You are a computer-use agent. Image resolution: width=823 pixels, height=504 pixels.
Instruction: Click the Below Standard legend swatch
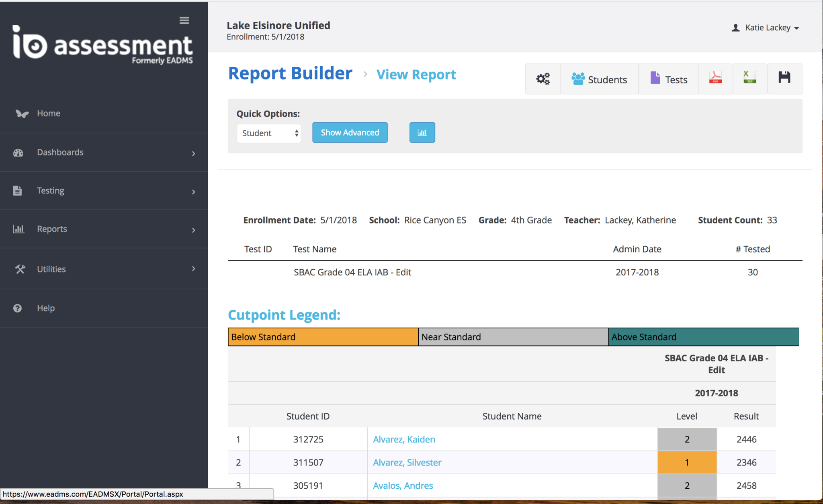pos(323,337)
